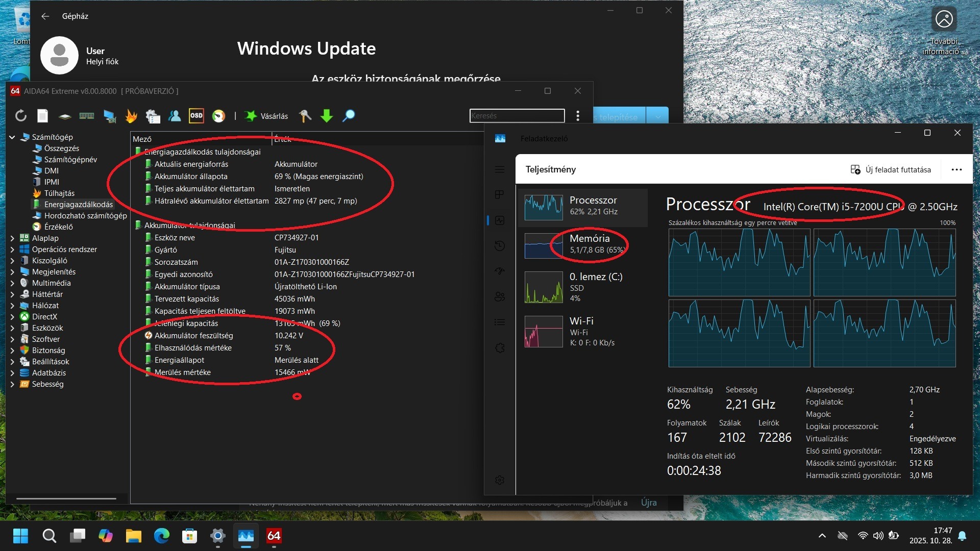Select the Wi-Fi performance item
The width and height of the screenshot is (980, 551).
pos(584,331)
